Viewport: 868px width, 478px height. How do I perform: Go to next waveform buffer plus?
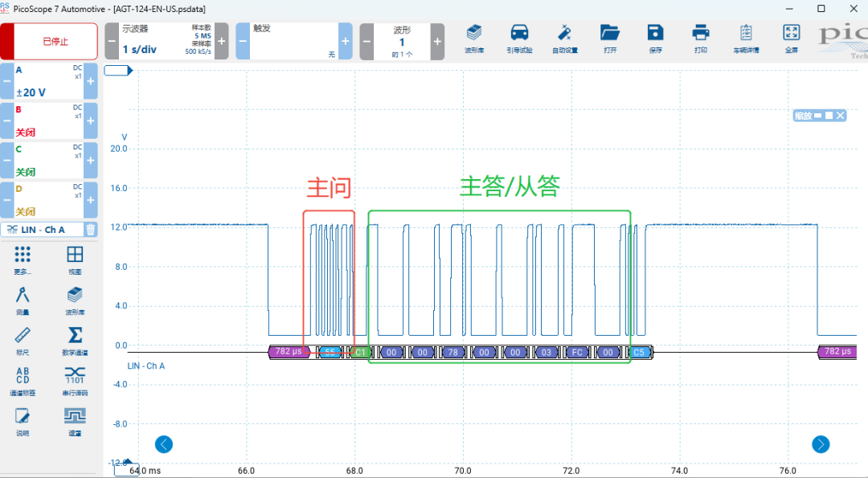(437, 42)
